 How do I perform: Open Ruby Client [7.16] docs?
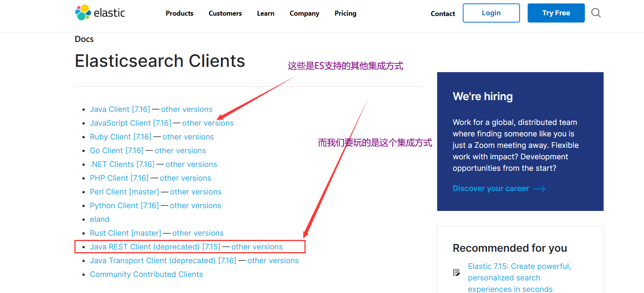pyautogui.click(x=121, y=137)
